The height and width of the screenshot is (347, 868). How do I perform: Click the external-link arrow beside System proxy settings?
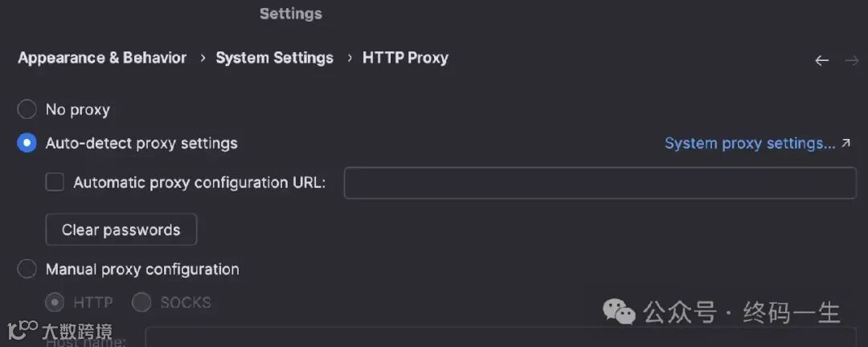(x=845, y=143)
